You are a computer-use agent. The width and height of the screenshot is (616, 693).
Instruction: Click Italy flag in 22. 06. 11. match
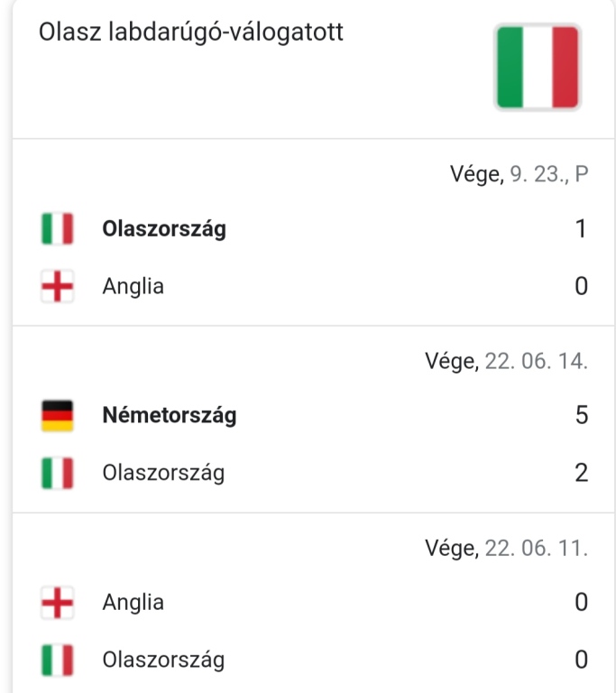pyautogui.click(x=57, y=660)
